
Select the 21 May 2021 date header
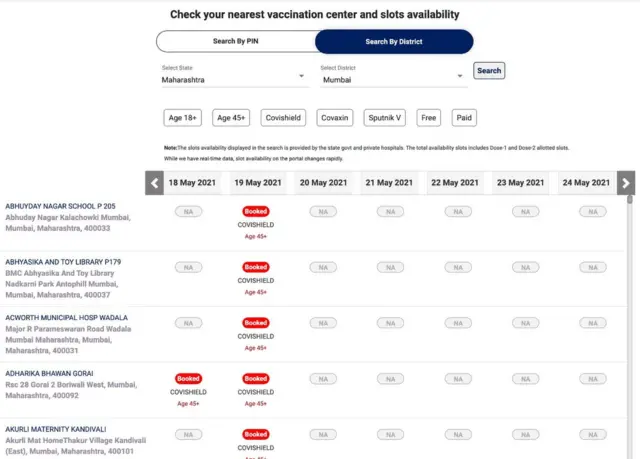pyautogui.click(x=389, y=183)
